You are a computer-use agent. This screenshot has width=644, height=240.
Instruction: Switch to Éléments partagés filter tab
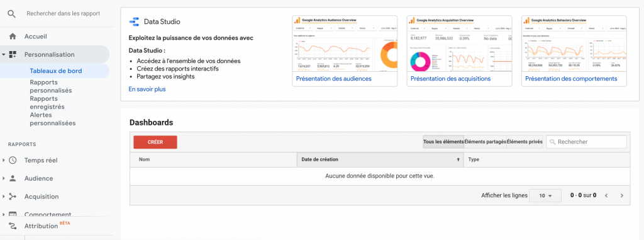coord(485,142)
